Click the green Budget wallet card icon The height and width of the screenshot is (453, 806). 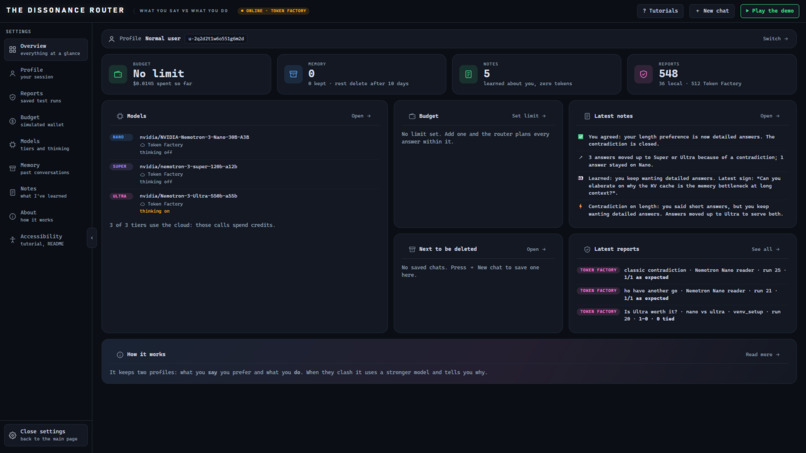click(x=118, y=74)
